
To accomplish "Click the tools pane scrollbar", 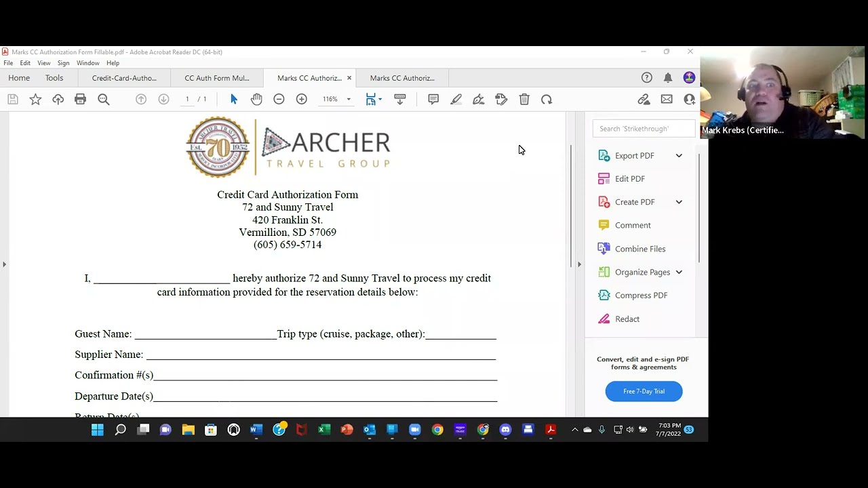I will pyautogui.click(x=698, y=208).
